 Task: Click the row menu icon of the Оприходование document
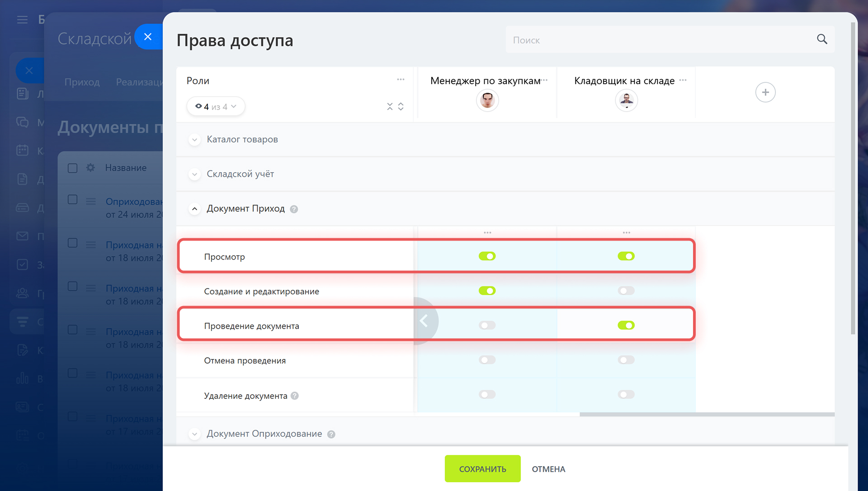point(91,201)
